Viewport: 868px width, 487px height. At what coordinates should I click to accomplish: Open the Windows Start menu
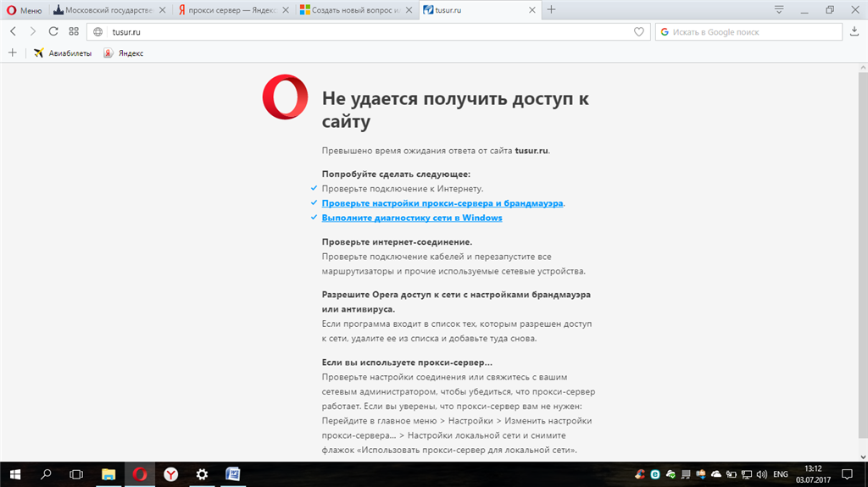tap(15, 474)
